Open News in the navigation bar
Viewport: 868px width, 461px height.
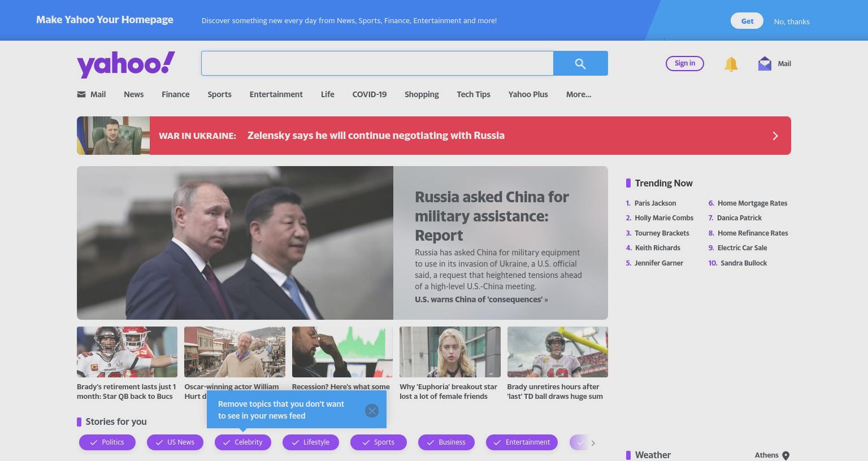pos(133,94)
